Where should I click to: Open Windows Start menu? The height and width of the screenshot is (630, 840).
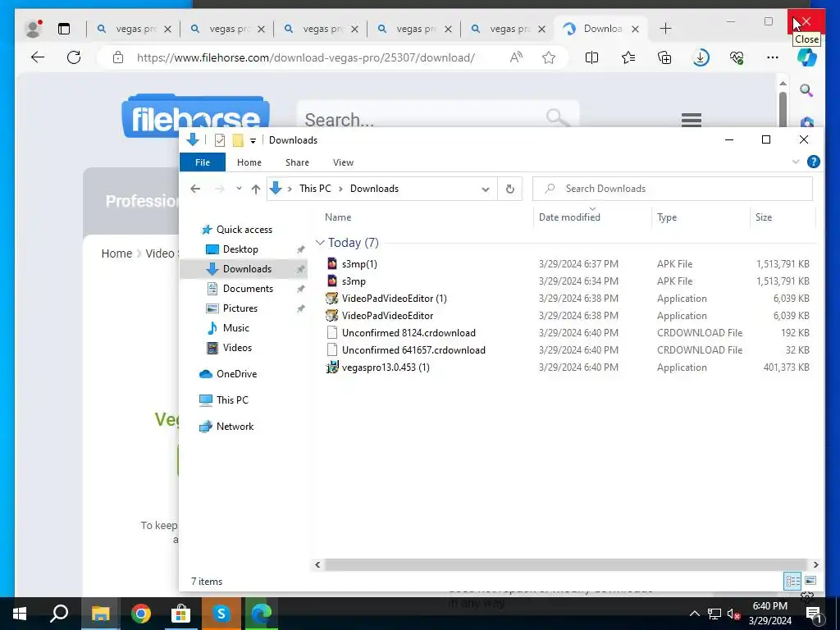[x=20, y=614]
